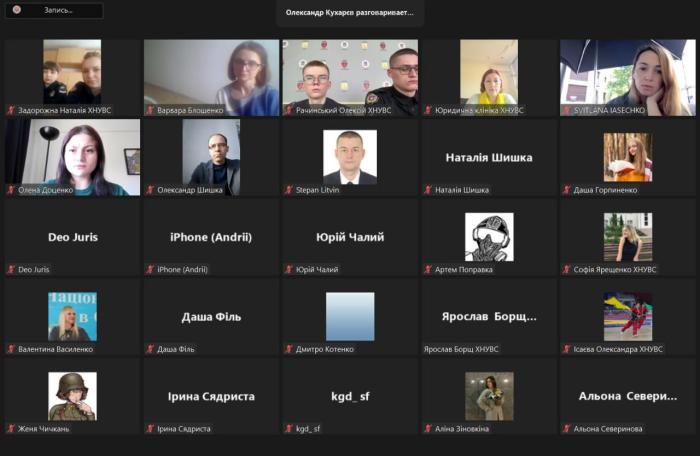This screenshot has width=700, height=456.
Task: Click muted mic icon next to Stepan Litvin
Action: tap(289, 190)
